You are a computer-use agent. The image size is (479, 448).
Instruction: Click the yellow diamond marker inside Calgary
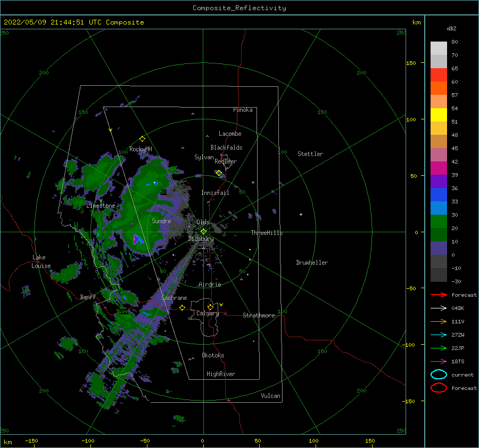point(210,307)
